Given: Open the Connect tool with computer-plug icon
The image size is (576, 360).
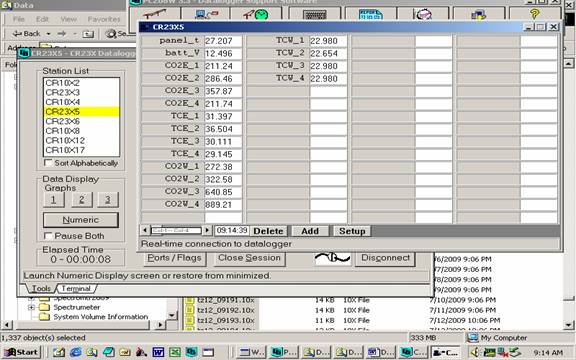Looking at the screenshot, I should (x=206, y=14).
